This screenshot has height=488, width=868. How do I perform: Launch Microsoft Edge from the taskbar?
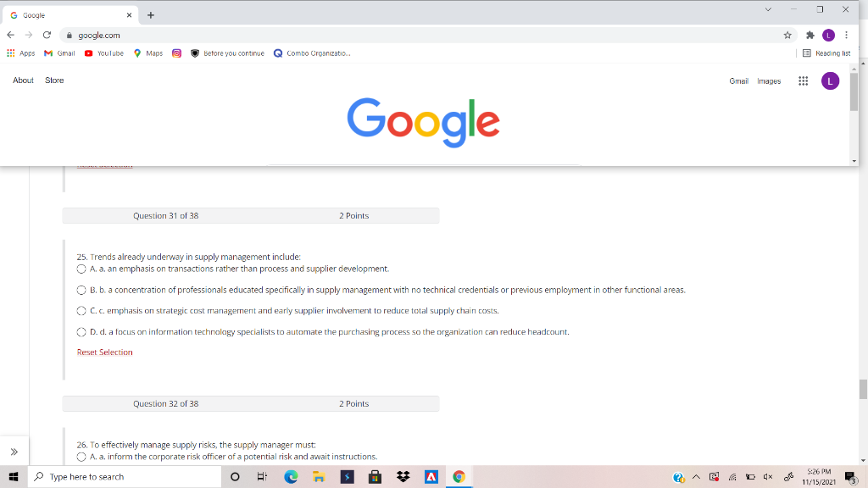(x=289, y=476)
